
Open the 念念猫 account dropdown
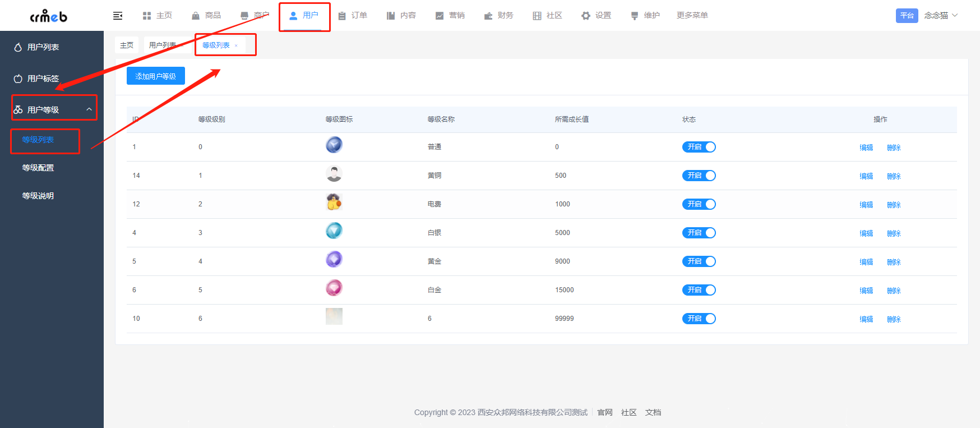click(941, 16)
